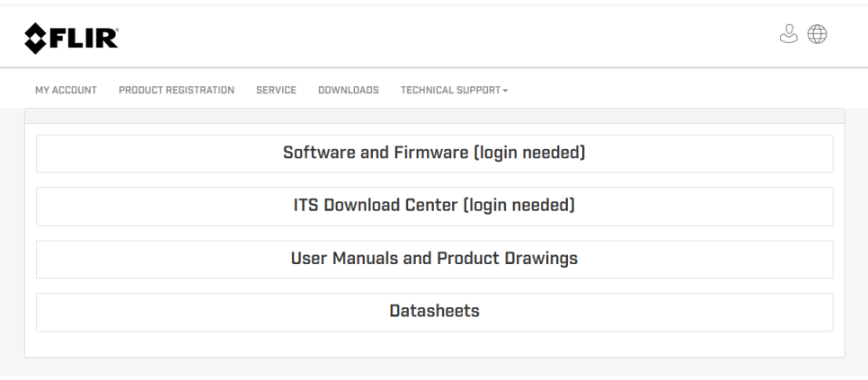Select the Service navigation item

point(276,90)
